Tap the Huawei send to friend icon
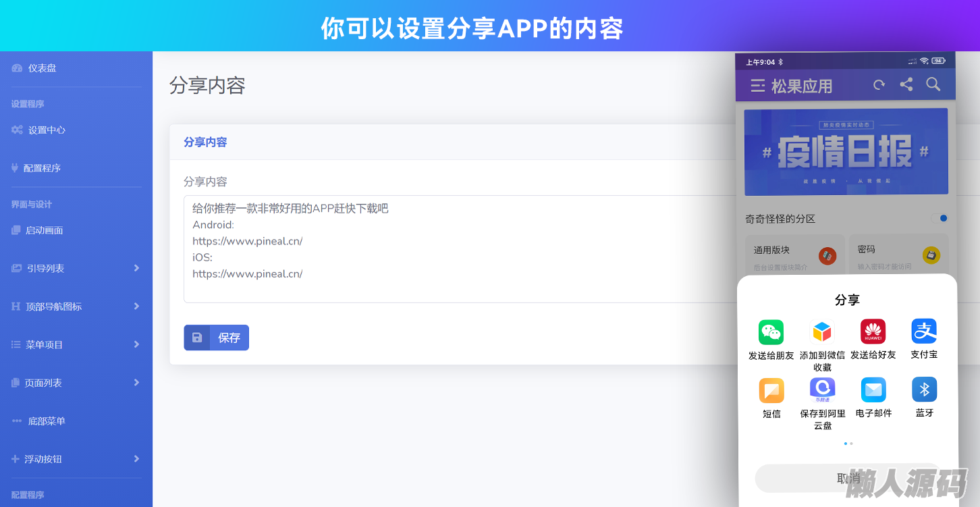Viewport: 980px width, 507px height. click(x=873, y=332)
